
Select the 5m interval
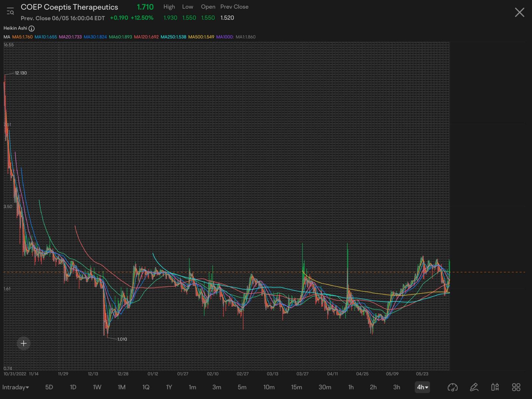[x=242, y=387]
